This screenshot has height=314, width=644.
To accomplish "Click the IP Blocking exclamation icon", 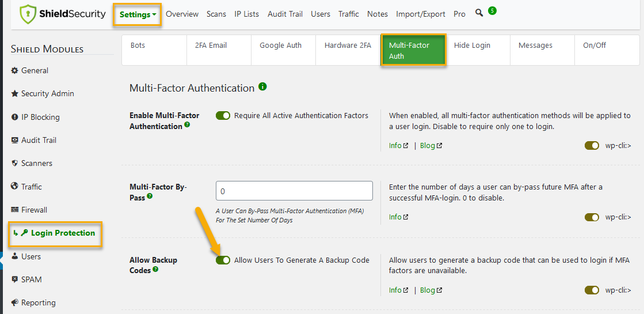I will pyautogui.click(x=15, y=117).
